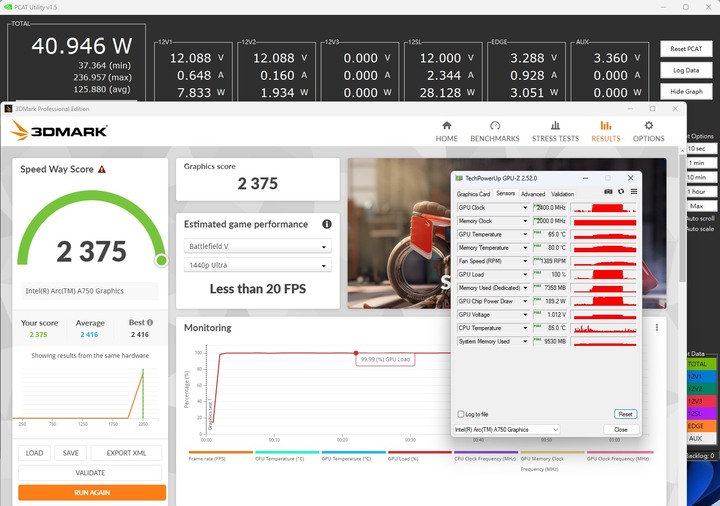
Task: Click the SAVE button in 3DMark
Action: coord(70,453)
